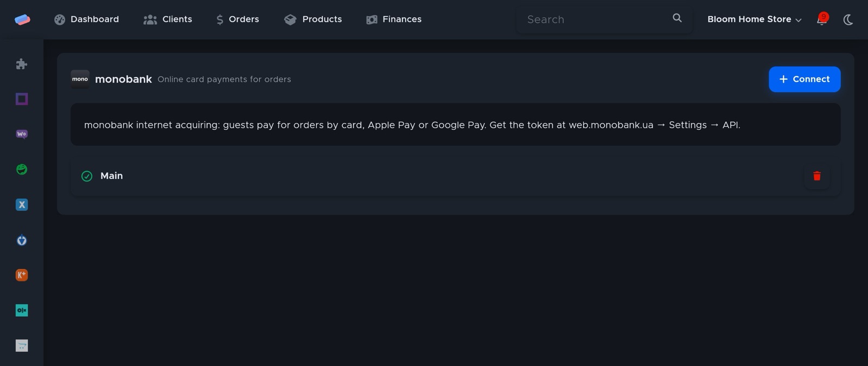Screen dimensions: 868x366
Task: Click the magnifying glass search icon
Action: click(677, 18)
